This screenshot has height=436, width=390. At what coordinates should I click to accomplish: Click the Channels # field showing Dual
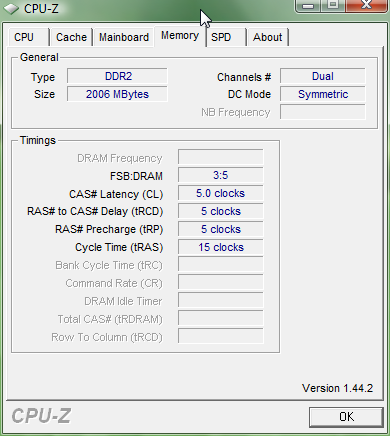[323, 76]
